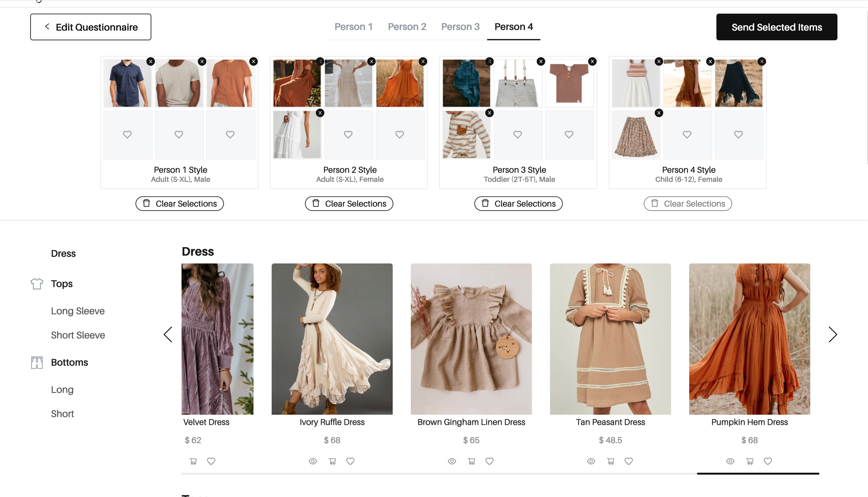This screenshot has width=868, height=497.
Task: Click cart icon under Ivory Ruffle Dress
Action: tap(332, 461)
